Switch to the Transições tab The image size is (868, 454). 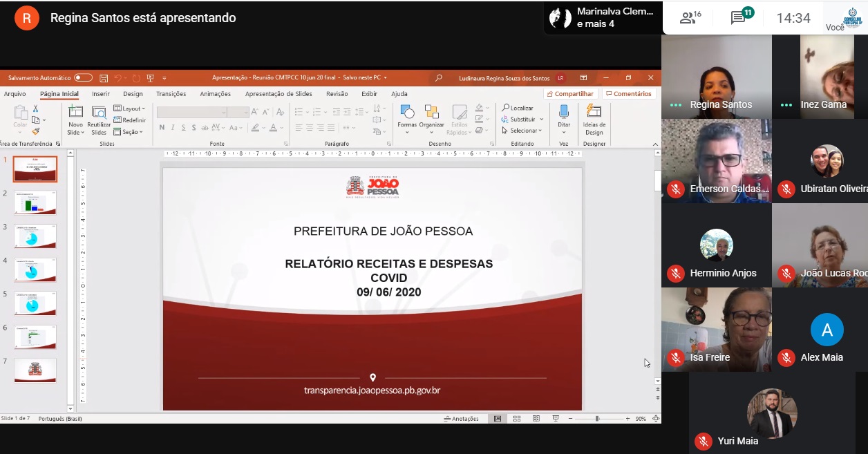(171, 94)
